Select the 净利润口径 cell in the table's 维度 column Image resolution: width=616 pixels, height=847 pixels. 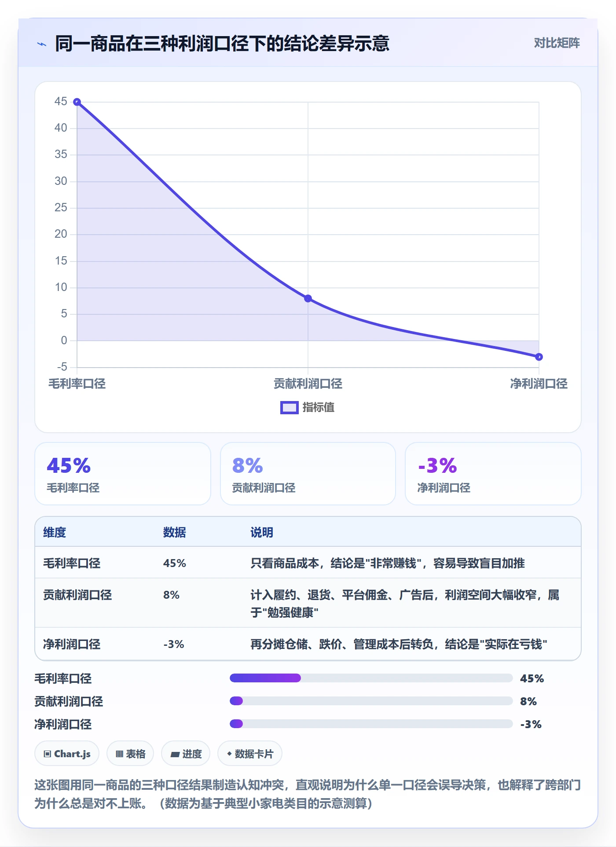pyautogui.click(x=72, y=644)
